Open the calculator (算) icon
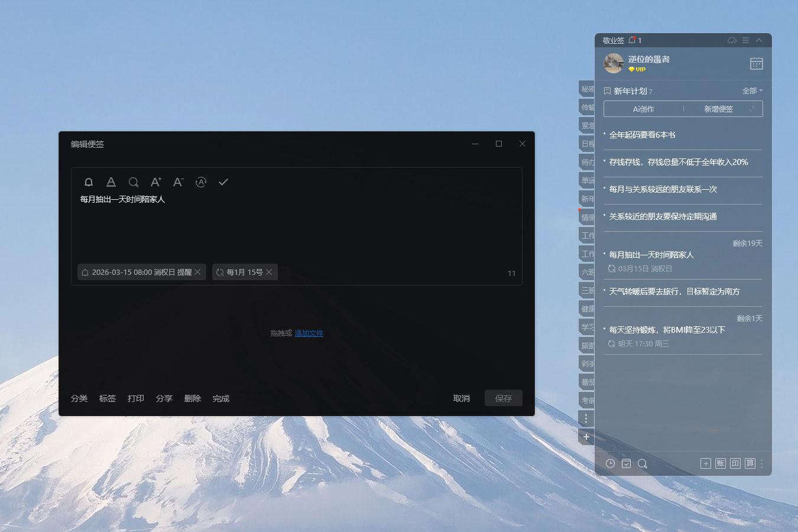 click(x=750, y=463)
